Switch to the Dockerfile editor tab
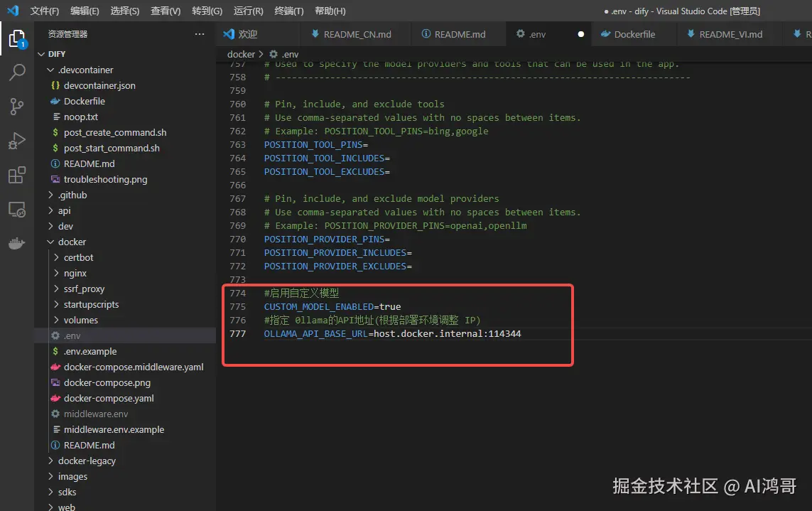812x511 pixels. click(x=634, y=34)
